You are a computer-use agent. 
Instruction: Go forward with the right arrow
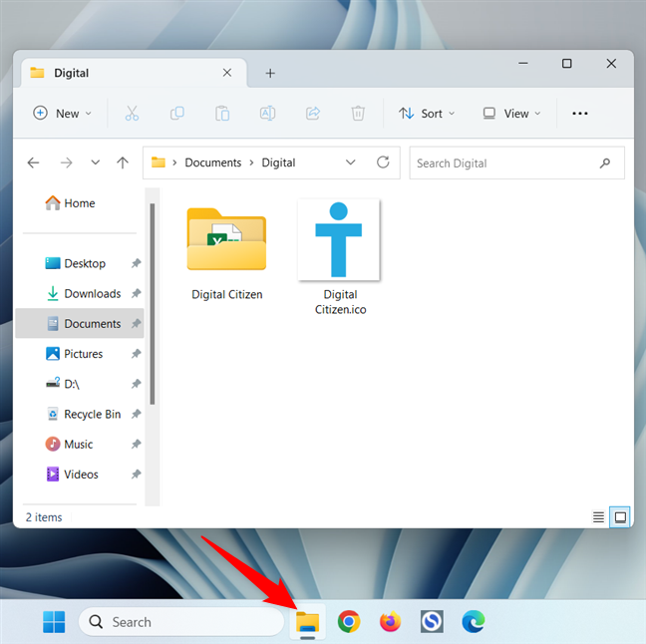66,162
